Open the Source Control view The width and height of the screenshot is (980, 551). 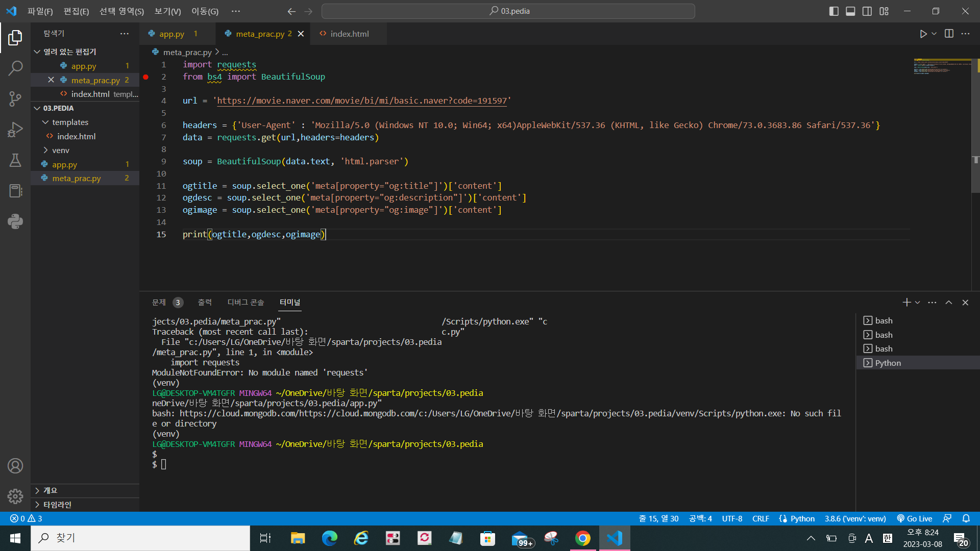15,98
